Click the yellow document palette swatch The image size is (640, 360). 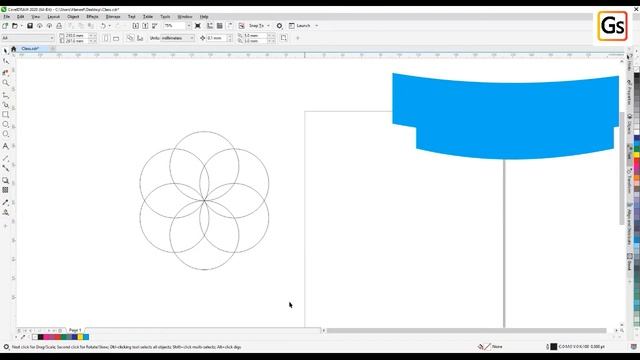point(80,337)
